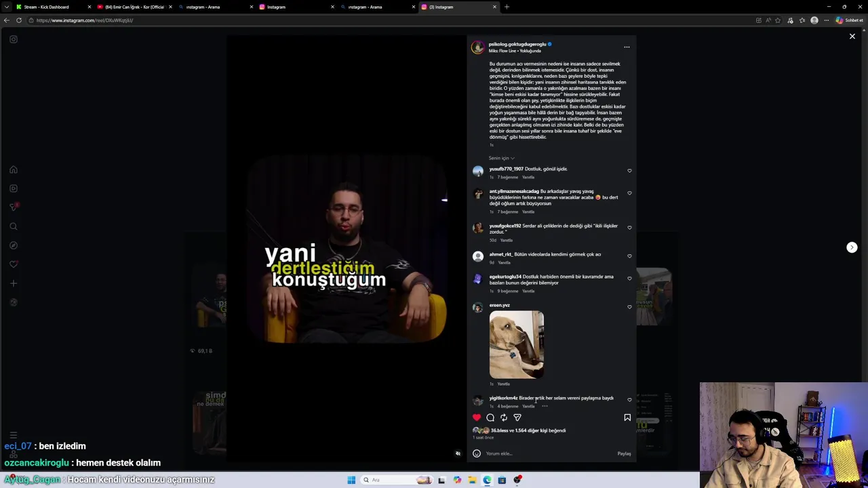Viewport: 868px width, 488px height.
Task: Click the comment bubble icon
Action: tap(490, 418)
